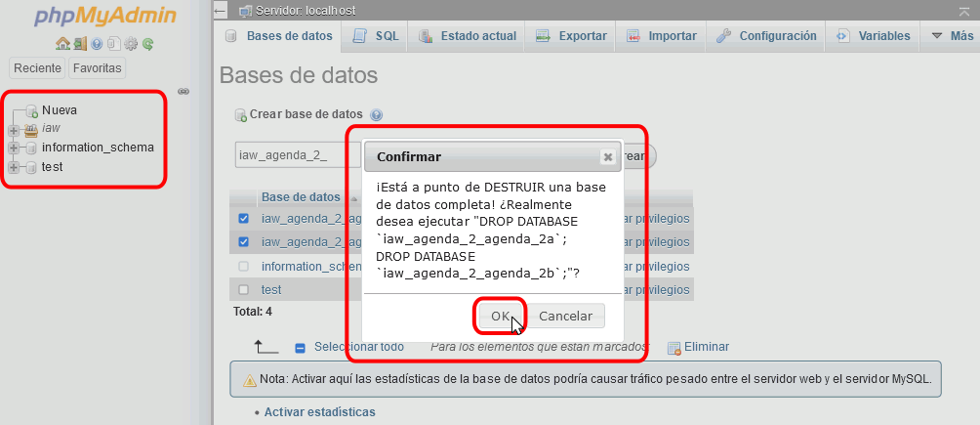Click the Eliminar icon button

tap(674, 349)
